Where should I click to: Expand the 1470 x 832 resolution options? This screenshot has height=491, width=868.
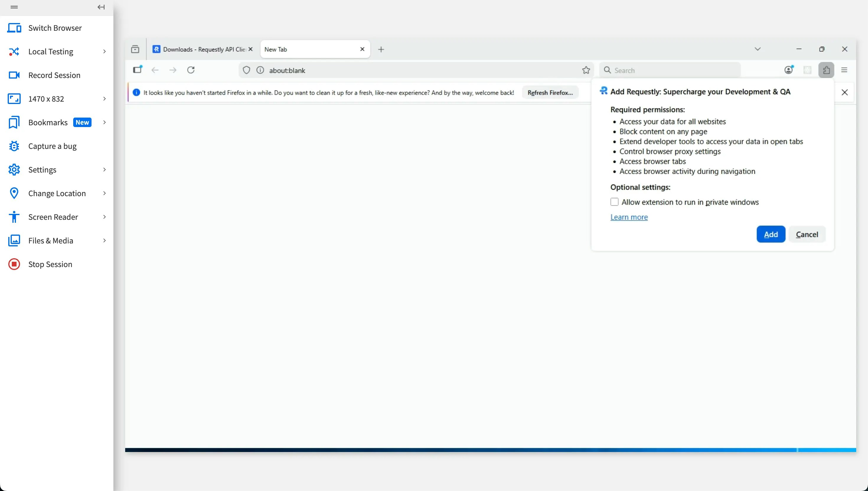57,99
